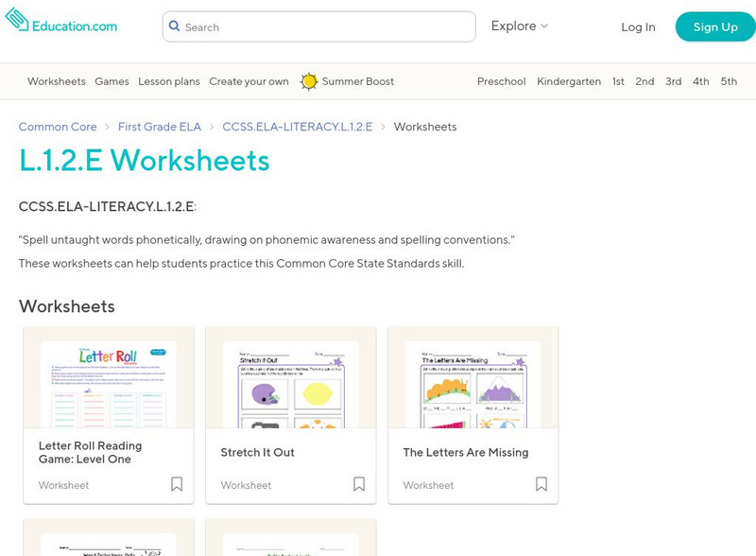Bookmark The Letters Are Missing worksheet
The image size is (756, 556).
coord(541,484)
